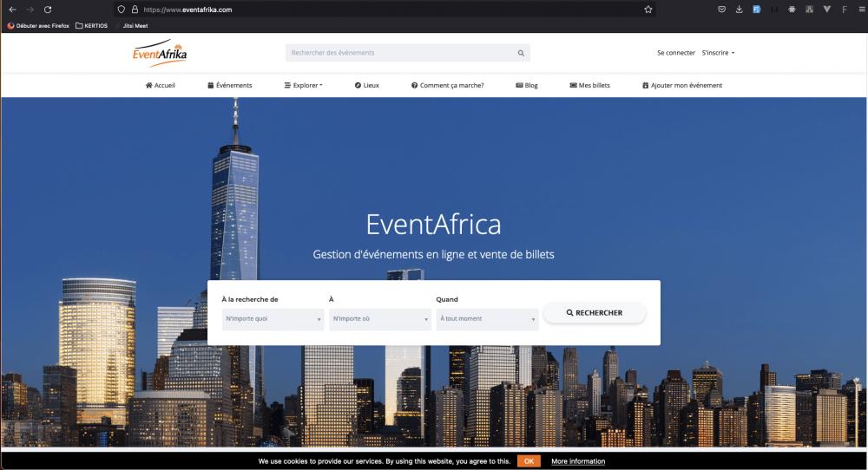Click the browser forward arrow
Viewport: 868px width, 470px height.
click(30, 10)
